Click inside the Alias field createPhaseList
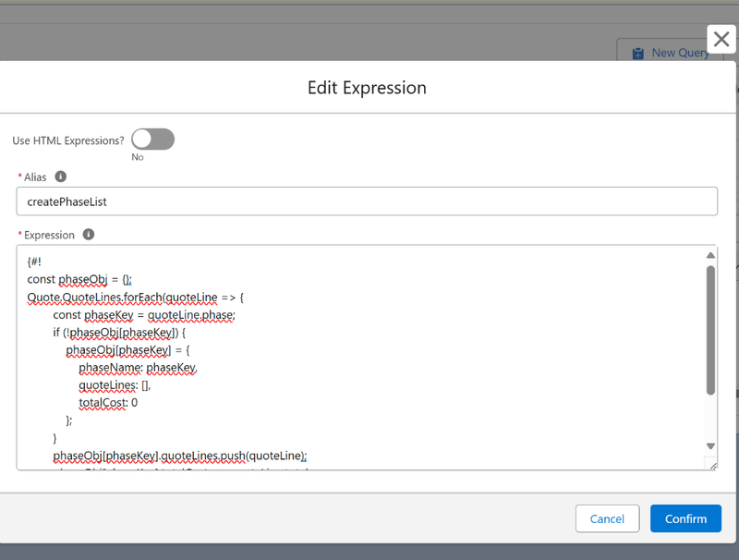739x560 pixels. 366,201
